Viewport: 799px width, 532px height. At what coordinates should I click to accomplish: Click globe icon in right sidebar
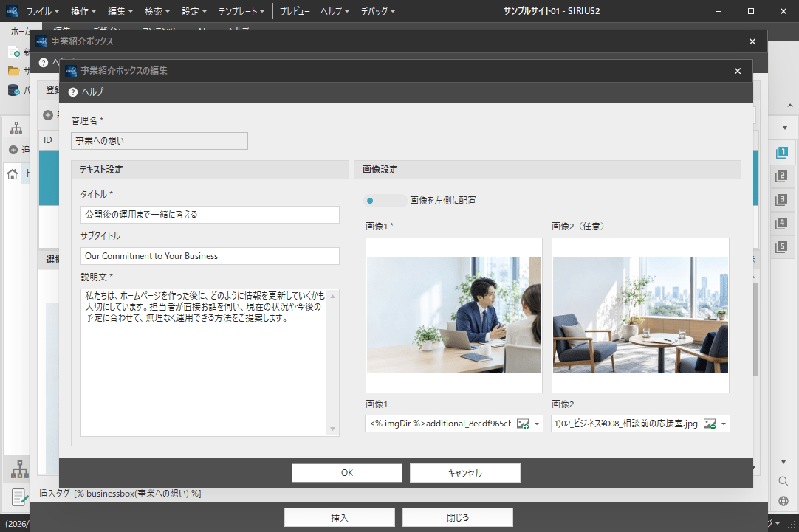(x=783, y=501)
